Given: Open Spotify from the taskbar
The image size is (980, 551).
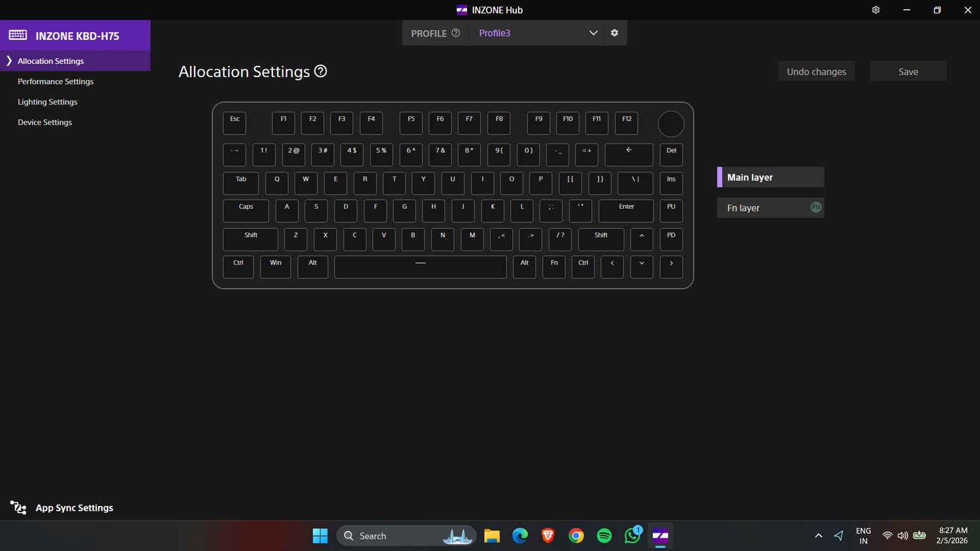Looking at the screenshot, I should [604, 536].
